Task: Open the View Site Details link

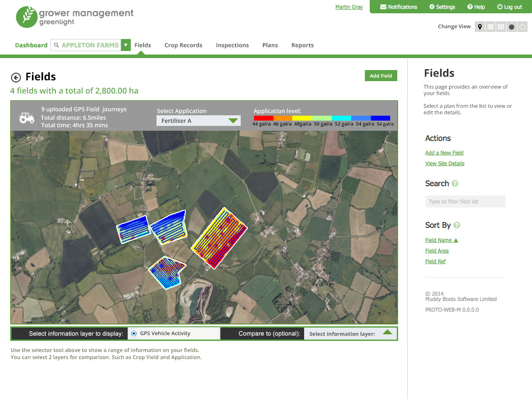Action: coord(445,163)
